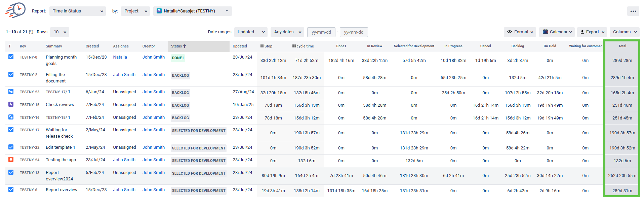This screenshot has width=644, height=208.
Task: Click the task checkbox icon for TESTNY-8
Action: pyautogui.click(x=11, y=57)
